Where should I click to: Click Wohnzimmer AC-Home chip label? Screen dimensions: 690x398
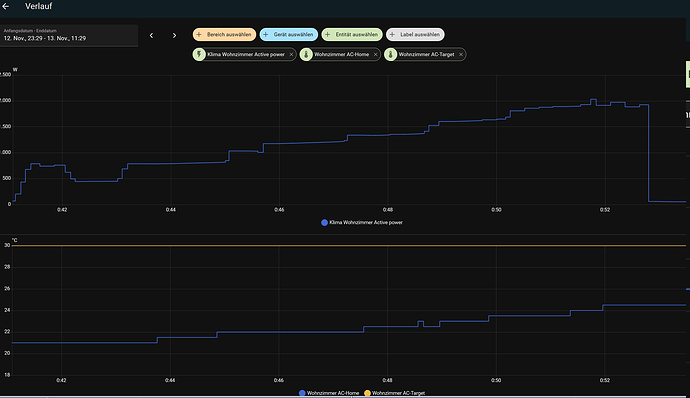click(341, 55)
